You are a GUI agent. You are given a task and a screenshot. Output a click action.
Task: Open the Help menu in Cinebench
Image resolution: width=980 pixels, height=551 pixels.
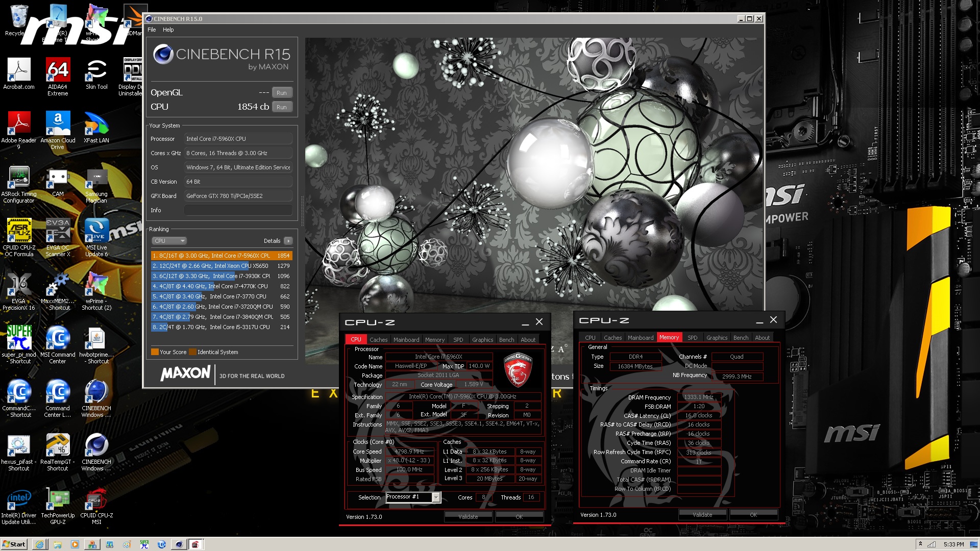click(168, 30)
